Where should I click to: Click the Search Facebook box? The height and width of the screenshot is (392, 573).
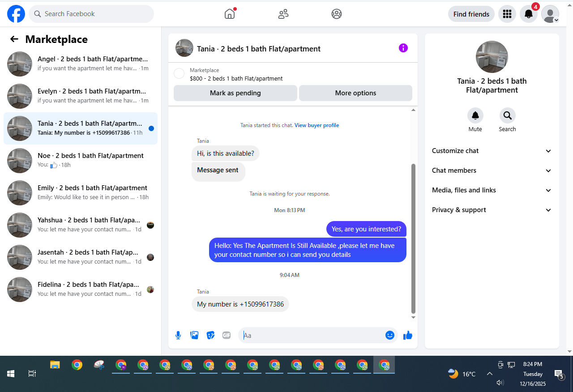(91, 14)
